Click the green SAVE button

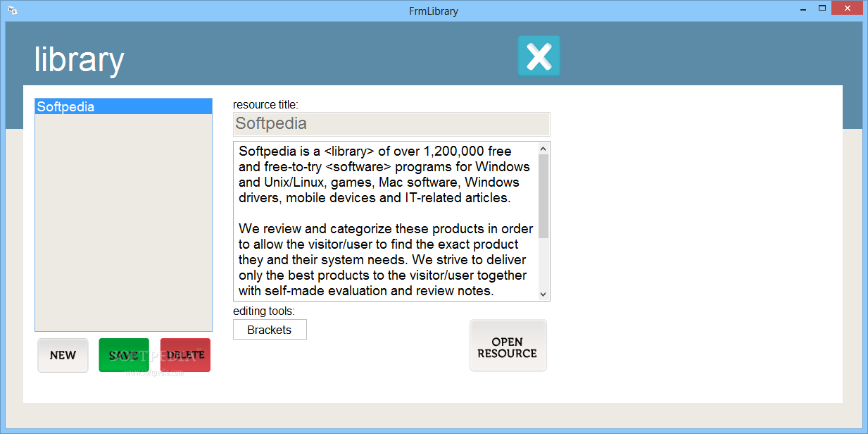click(x=124, y=355)
